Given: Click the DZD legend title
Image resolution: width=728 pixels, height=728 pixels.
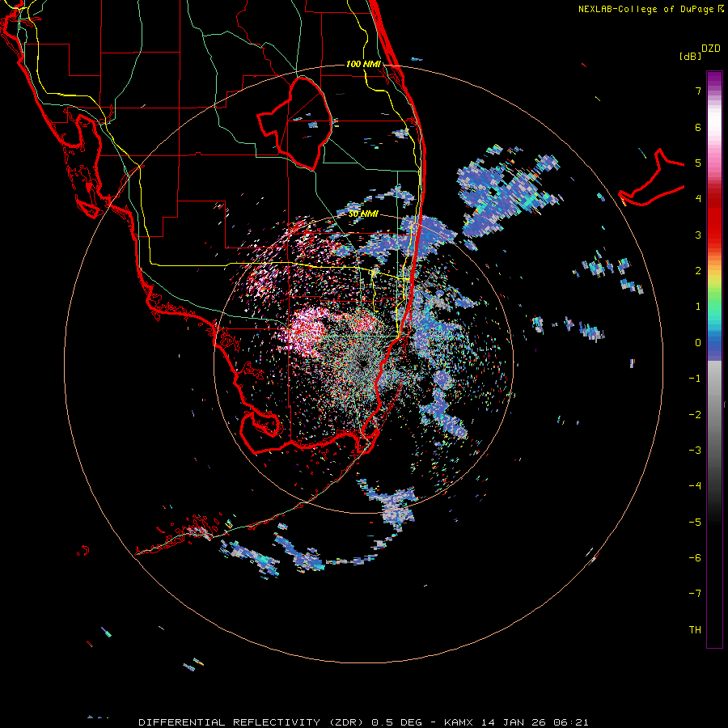Looking at the screenshot, I should [711, 49].
